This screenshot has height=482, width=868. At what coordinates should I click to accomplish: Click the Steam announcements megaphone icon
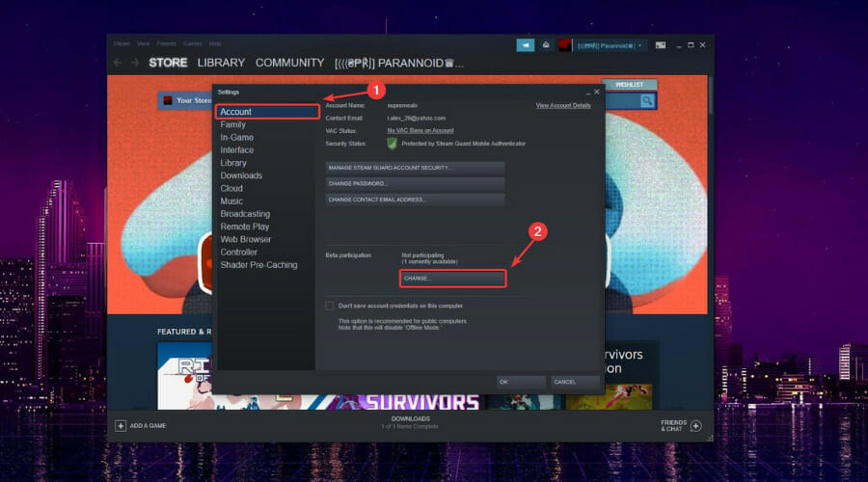[x=526, y=45]
